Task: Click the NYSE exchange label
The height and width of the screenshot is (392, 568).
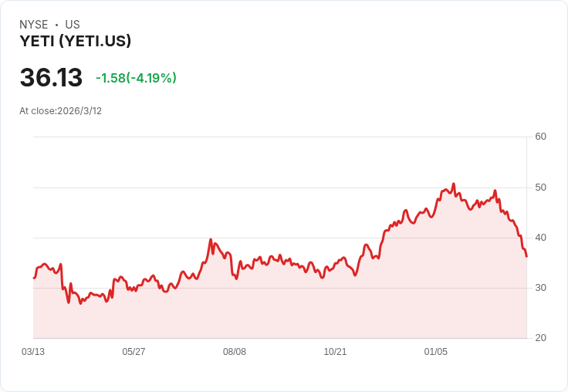Action: (34, 25)
